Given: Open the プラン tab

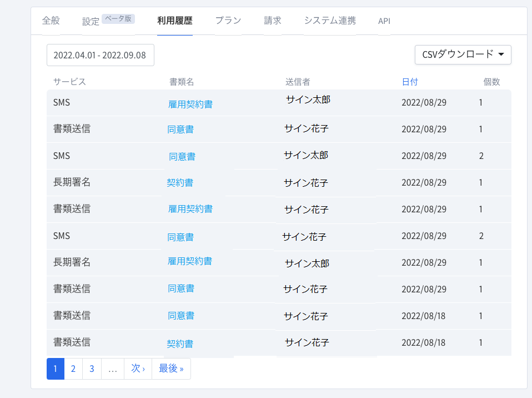Looking at the screenshot, I should (228, 21).
